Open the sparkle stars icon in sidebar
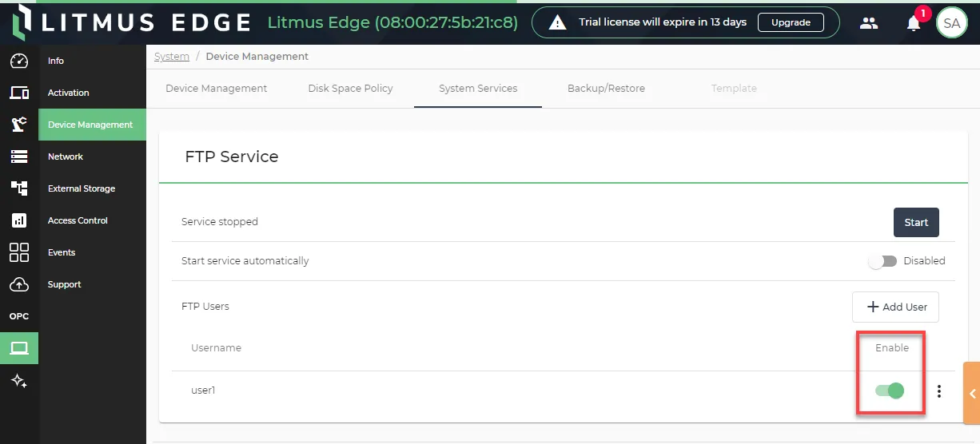This screenshot has height=444, width=980. 19,381
